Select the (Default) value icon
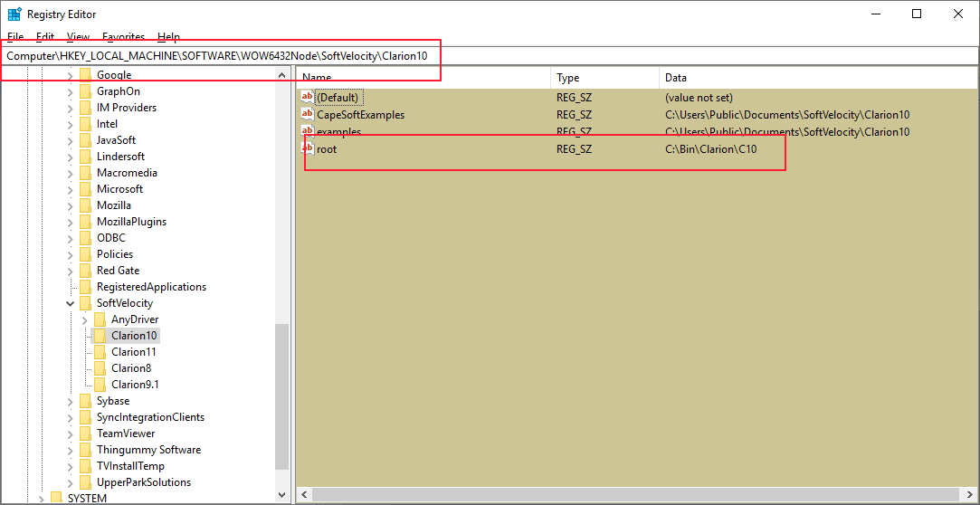980x505 pixels. [308, 97]
